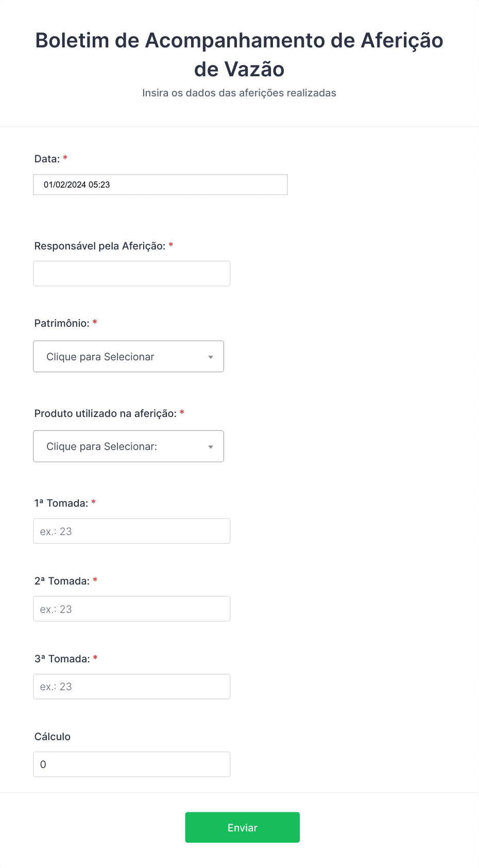Image resolution: width=479 pixels, height=868 pixels.
Task: Click the arrow icon in Produto select
Action: (211, 447)
